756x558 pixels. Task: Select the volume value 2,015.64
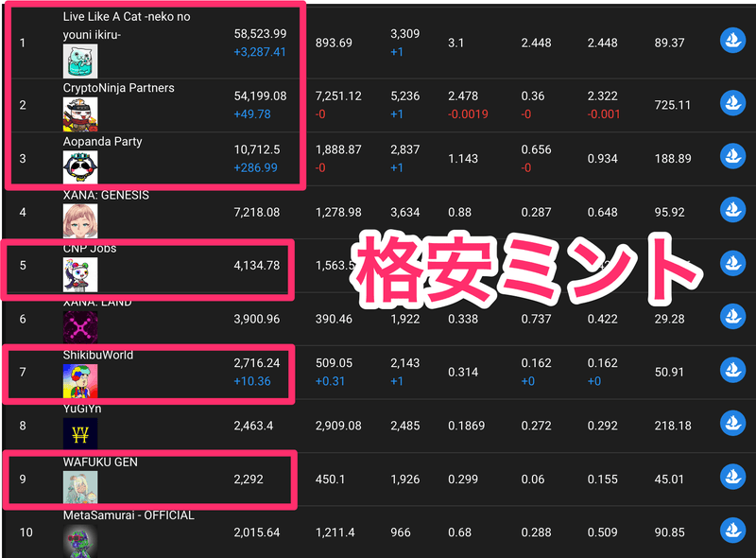[x=257, y=532]
